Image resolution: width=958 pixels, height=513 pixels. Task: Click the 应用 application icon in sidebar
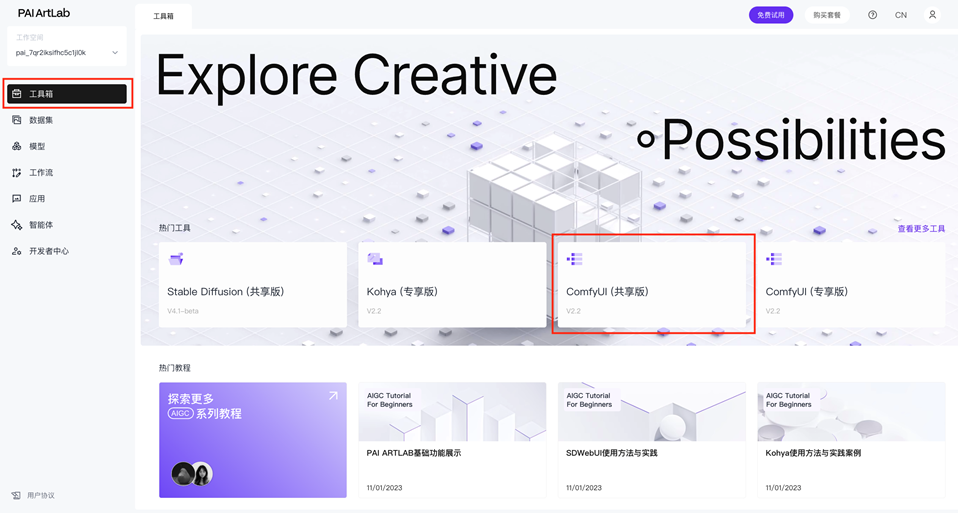[16, 198]
